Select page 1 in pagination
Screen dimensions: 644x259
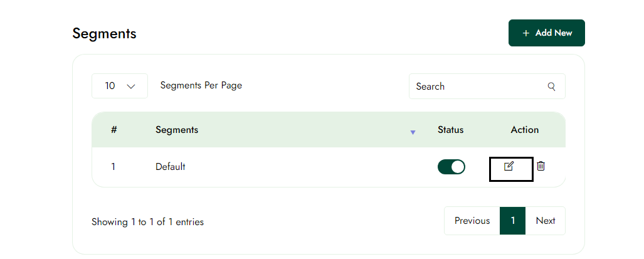click(512, 221)
